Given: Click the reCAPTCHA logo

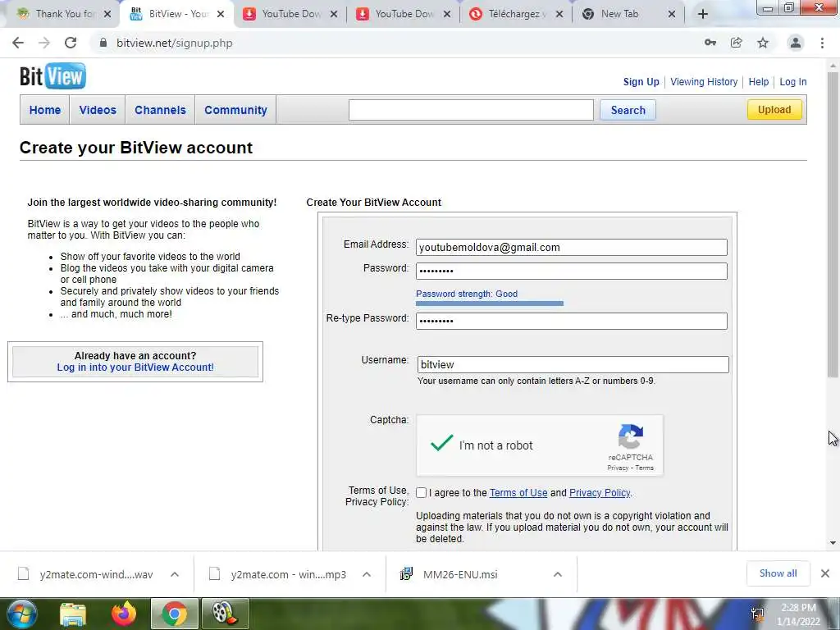Looking at the screenshot, I should tap(631, 436).
